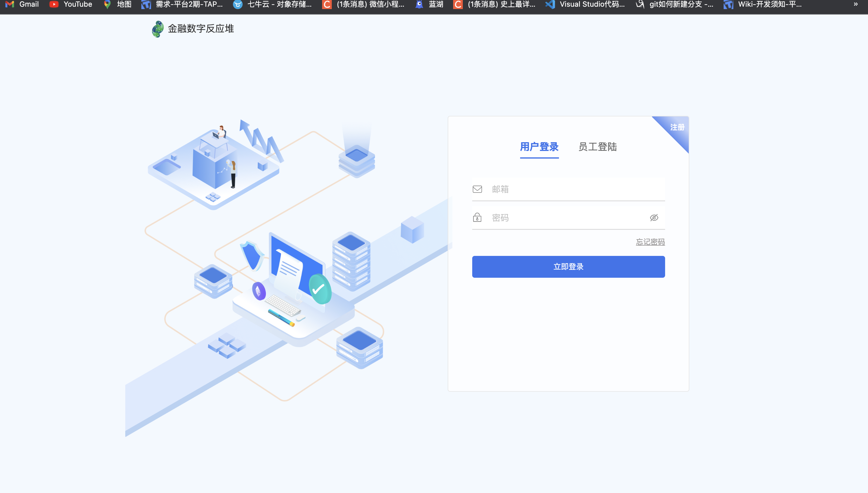The image size is (868, 493).
Task: Click the 密码 password input field
Action: [x=568, y=218]
